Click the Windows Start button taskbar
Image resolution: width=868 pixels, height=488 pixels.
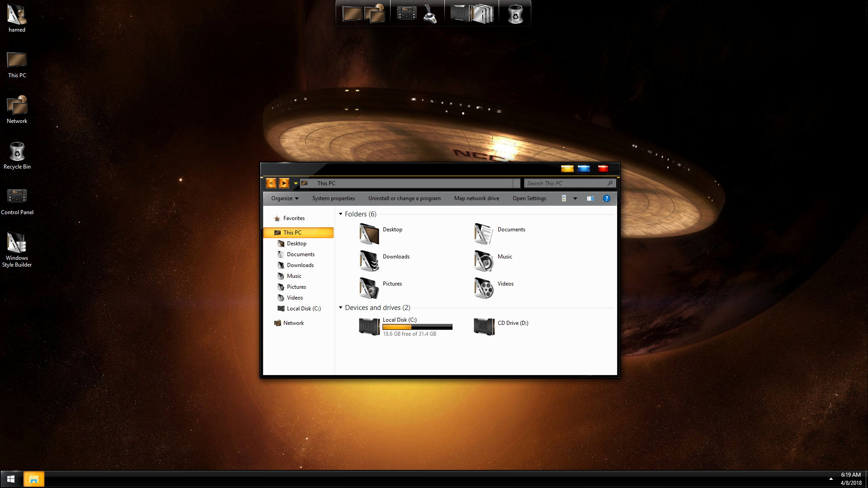click(11, 479)
